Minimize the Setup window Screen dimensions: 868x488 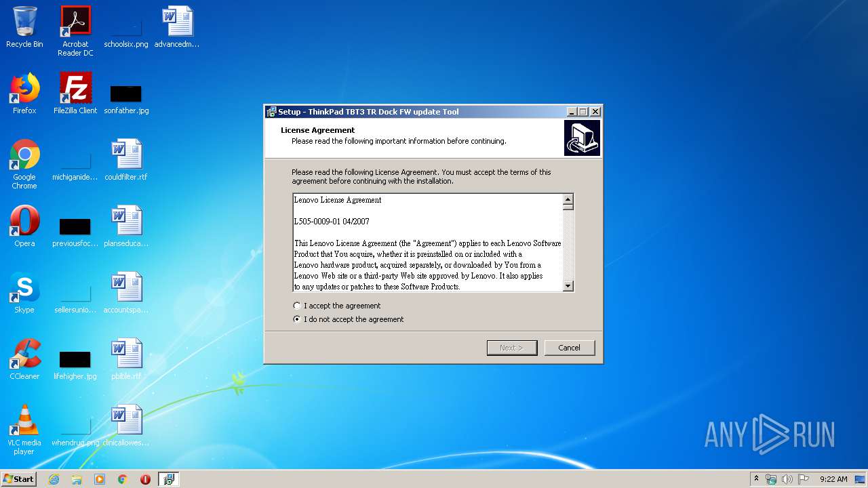coord(572,112)
